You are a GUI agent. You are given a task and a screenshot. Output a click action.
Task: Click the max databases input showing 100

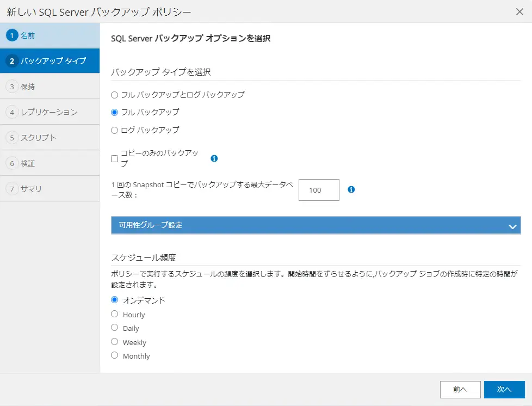tap(319, 190)
